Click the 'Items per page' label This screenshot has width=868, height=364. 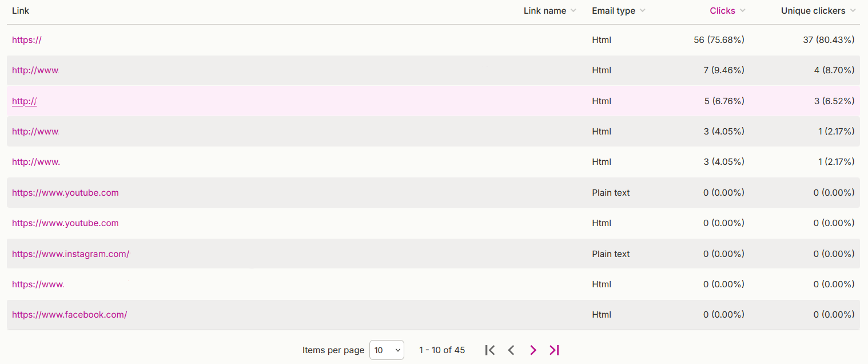[x=333, y=350]
